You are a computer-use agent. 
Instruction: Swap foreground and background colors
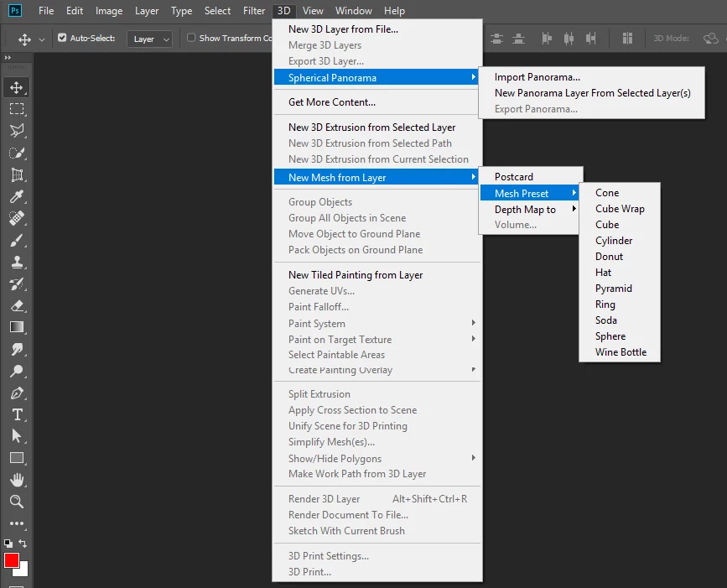pyautogui.click(x=23, y=543)
